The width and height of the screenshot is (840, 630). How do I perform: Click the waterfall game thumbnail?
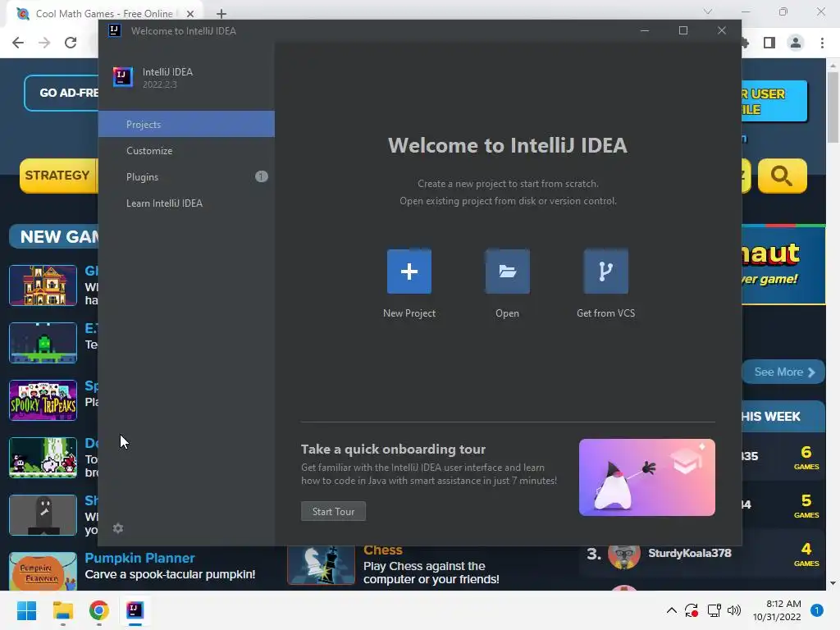click(43, 458)
